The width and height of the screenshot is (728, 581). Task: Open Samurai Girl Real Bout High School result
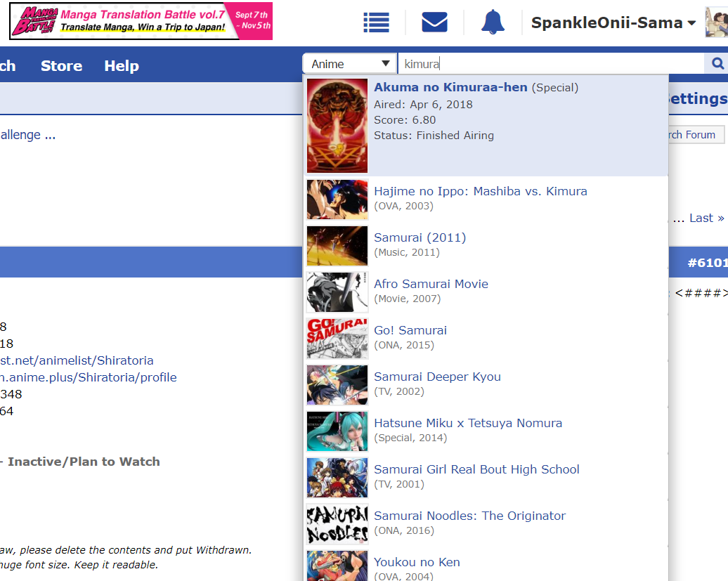pyautogui.click(x=486, y=478)
